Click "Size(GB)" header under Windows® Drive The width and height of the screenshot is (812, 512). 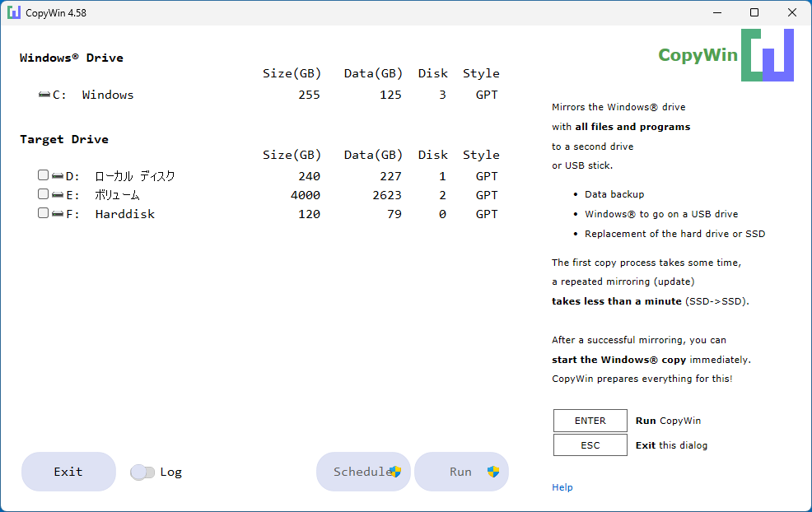point(292,73)
